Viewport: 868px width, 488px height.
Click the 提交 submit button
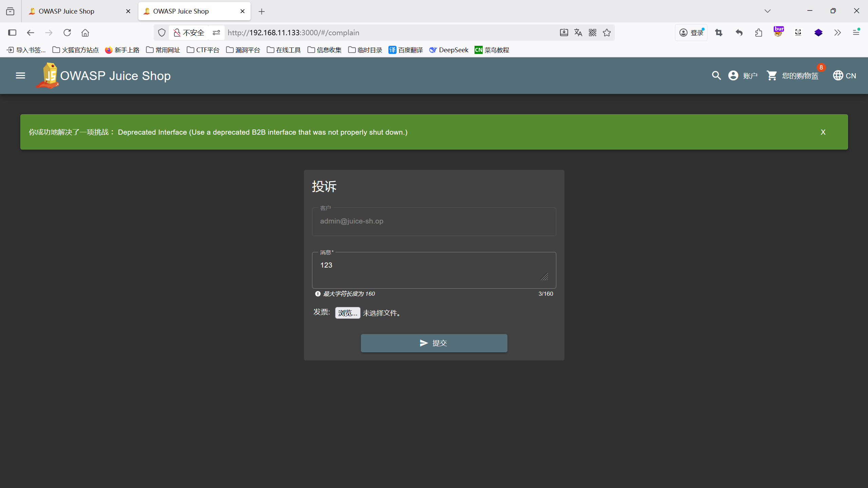(434, 343)
